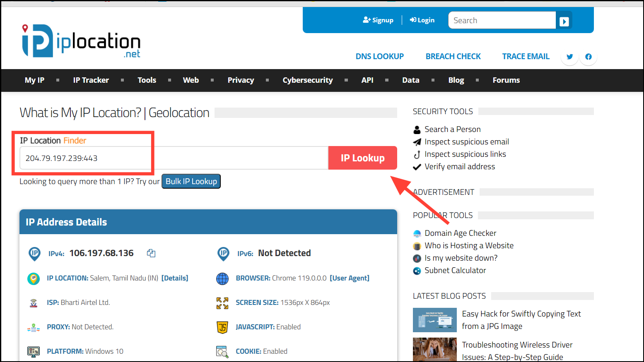This screenshot has width=644, height=362.
Task: Open the Forums menu item
Action: [506, 80]
